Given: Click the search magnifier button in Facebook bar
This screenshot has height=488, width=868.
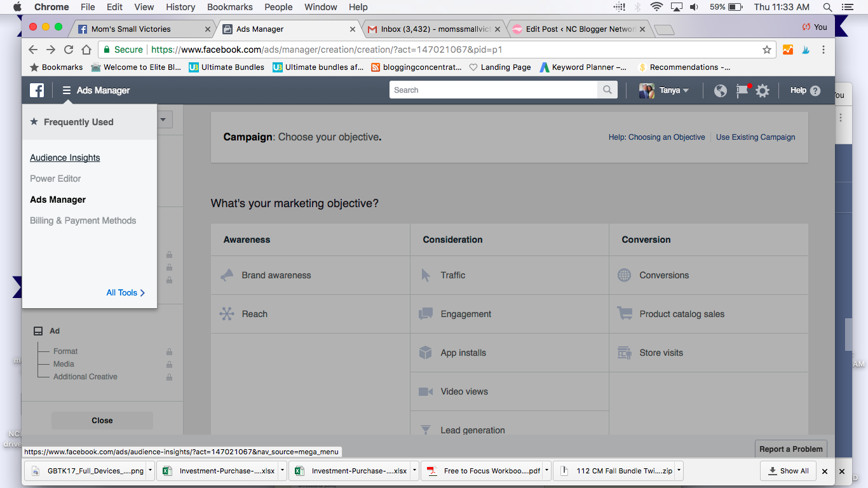Looking at the screenshot, I should [x=607, y=90].
